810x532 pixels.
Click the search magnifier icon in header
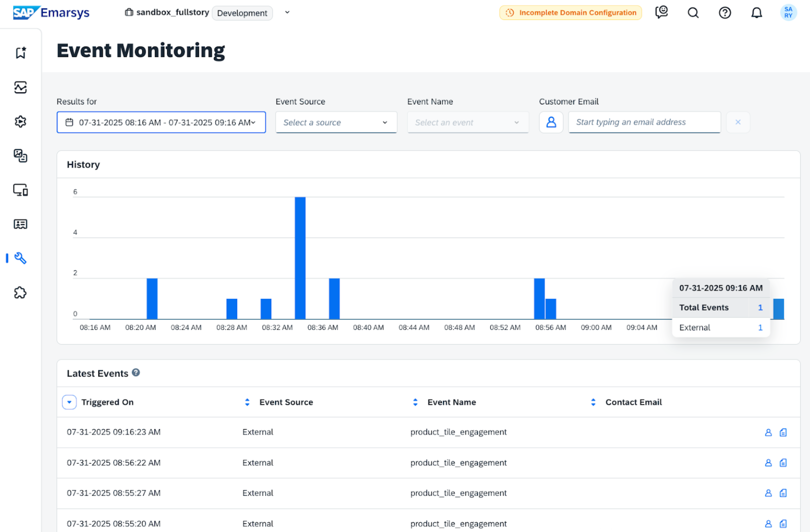(x=693, y=13)
